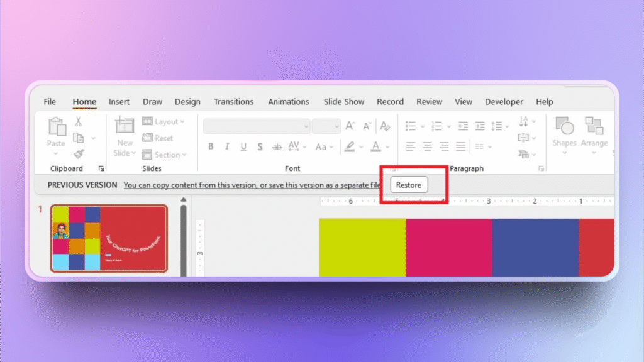644x362 pixels.
Task: Toggle underline formatting
Action: tap(243, 146)
